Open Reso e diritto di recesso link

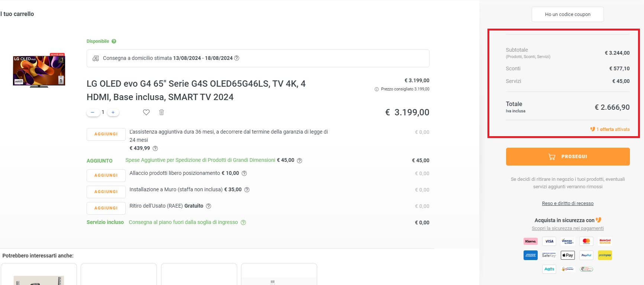(567, 204)
